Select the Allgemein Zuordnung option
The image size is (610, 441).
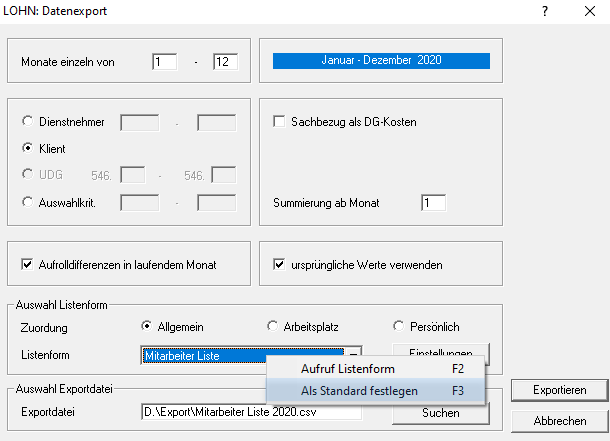(147, 326)
